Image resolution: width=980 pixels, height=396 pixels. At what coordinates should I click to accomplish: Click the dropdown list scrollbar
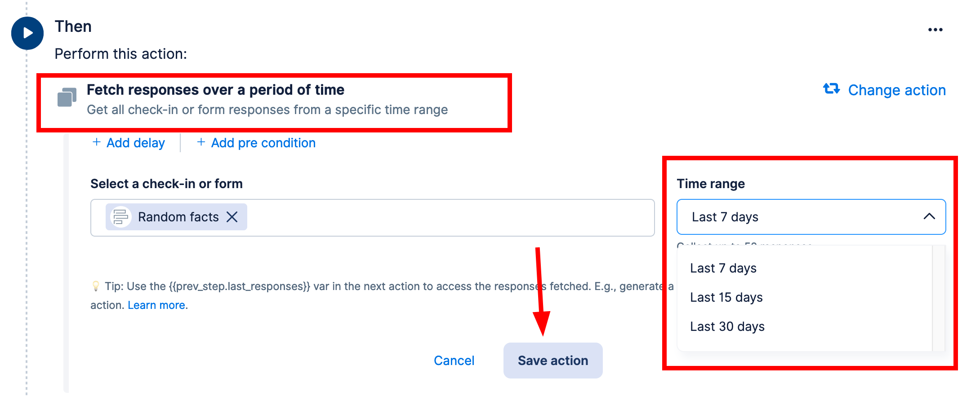938,298
